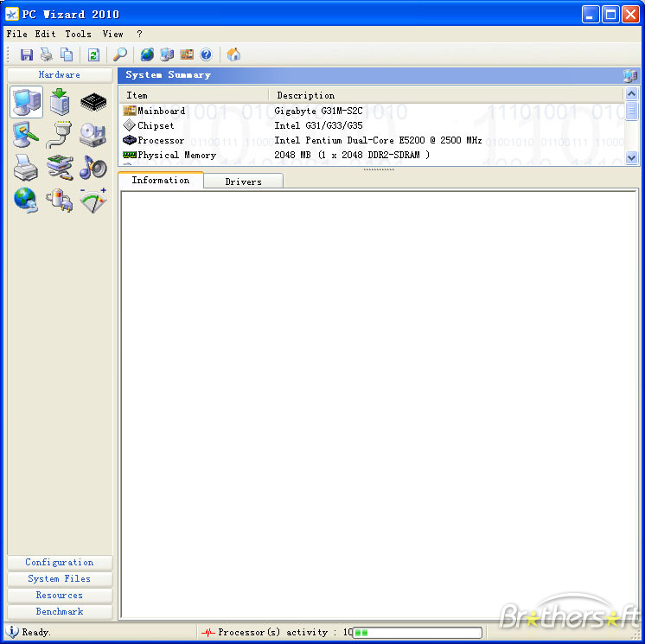Select the System Summary computer icon
The image size is (645, 644).
26,102
